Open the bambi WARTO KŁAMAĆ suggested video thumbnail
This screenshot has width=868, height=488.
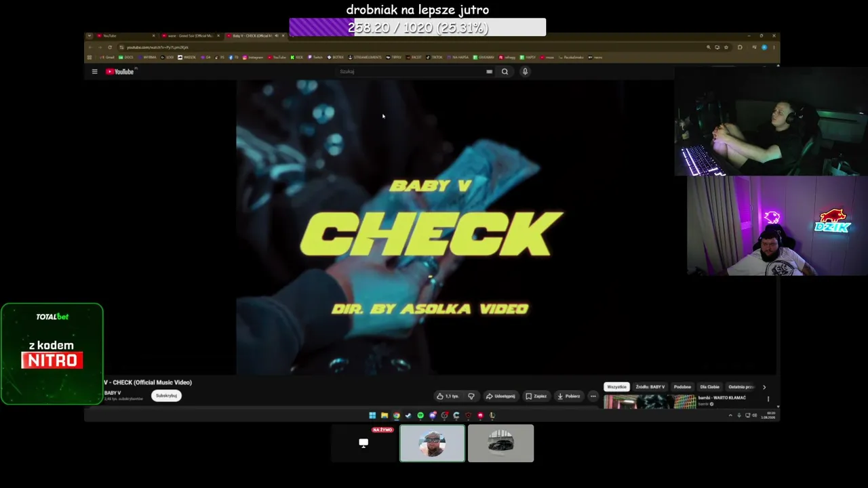pos(650,401)
